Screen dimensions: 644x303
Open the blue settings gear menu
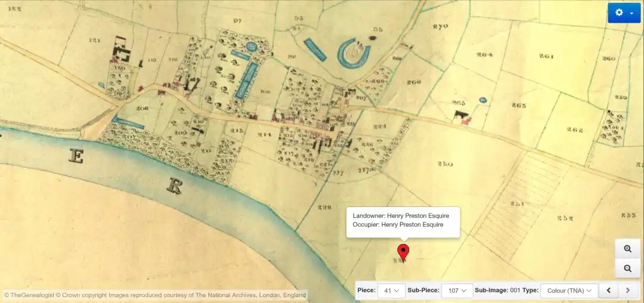point(624,13)
